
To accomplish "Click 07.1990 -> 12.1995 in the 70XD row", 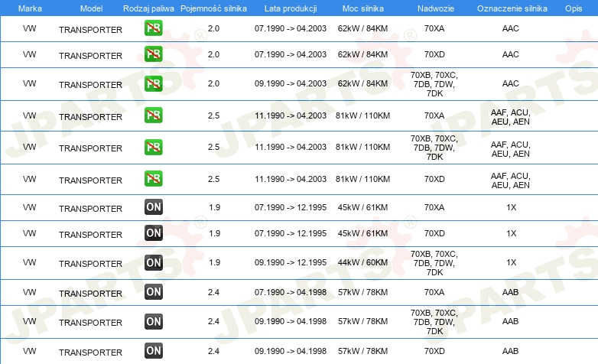I will [x=291, y=233].
